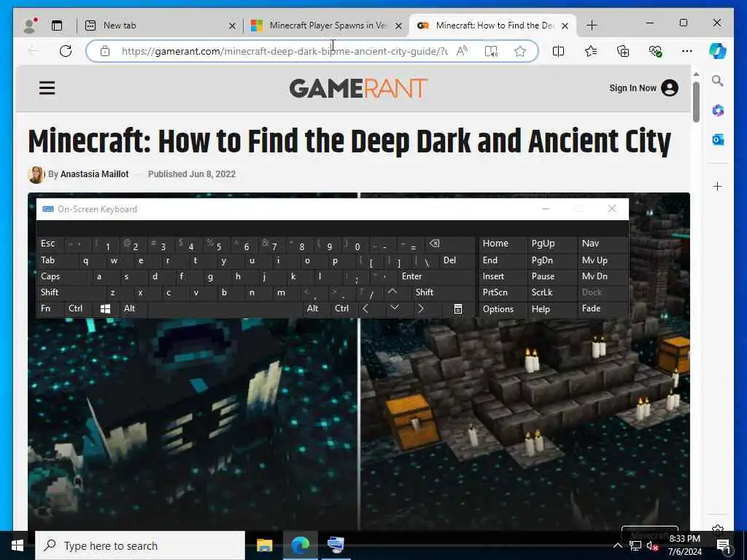Toggle ScrLk key on On-Screen Keyboard
Image resolution: width=747 pixels, height=560 pixels.
pos(551,292)
